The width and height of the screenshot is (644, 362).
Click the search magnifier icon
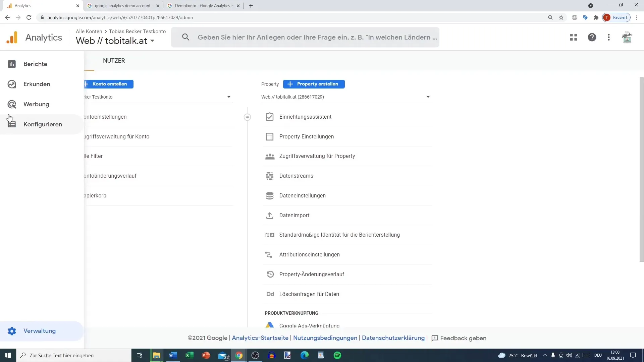click(x=185, y=37)
